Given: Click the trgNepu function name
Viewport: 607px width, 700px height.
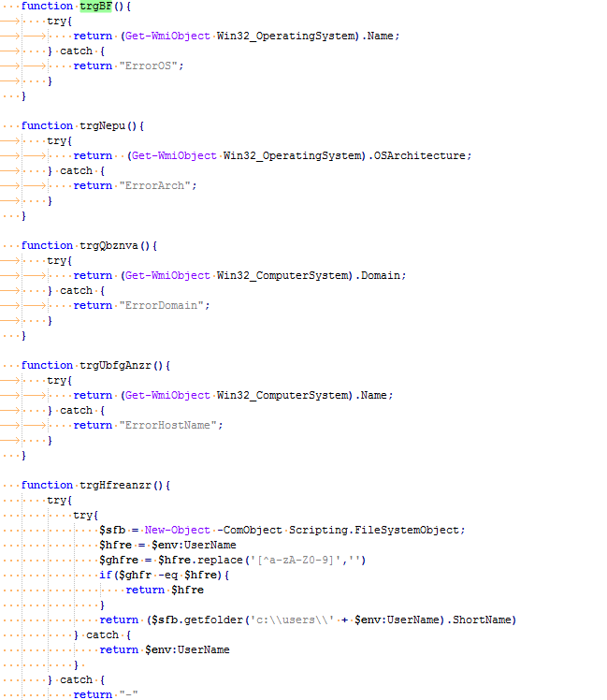Looking at the screenshot, I should (x=102, y=126).
